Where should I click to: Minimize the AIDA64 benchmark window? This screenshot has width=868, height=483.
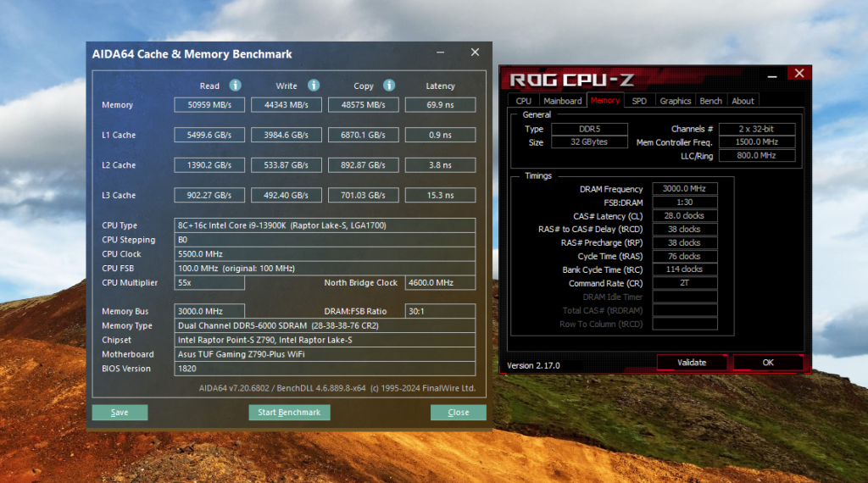click(439, 53)
